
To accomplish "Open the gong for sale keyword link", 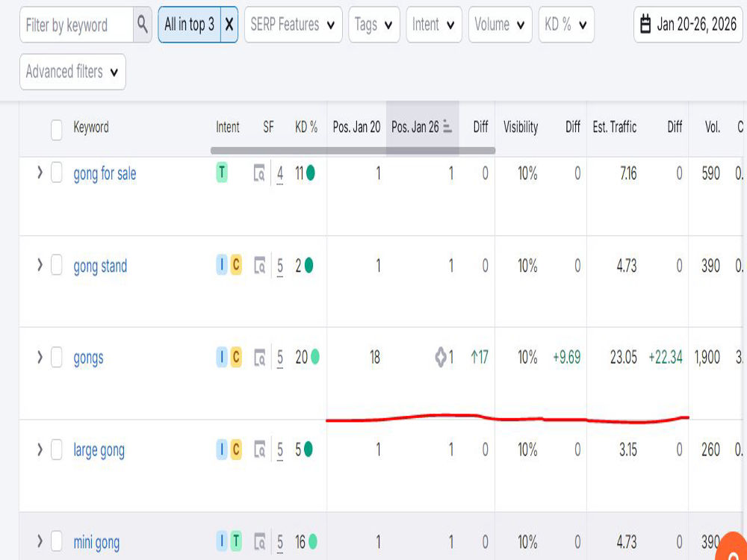I will tap(105, 174).
